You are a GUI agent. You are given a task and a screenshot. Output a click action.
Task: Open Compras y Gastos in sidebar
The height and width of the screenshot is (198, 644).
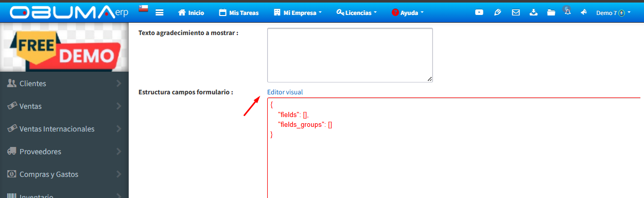[x=64, y=174]
